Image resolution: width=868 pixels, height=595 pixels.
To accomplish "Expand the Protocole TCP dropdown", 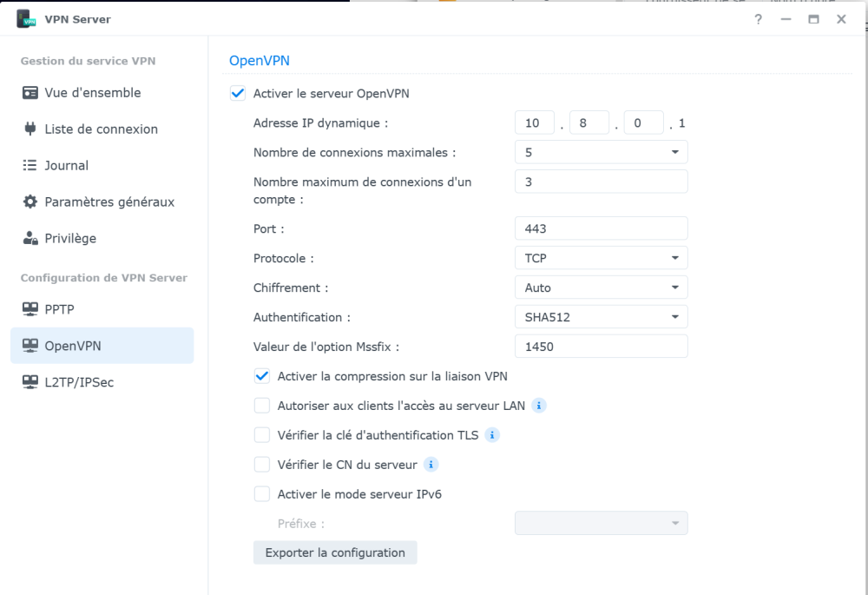I will point(601,258).
